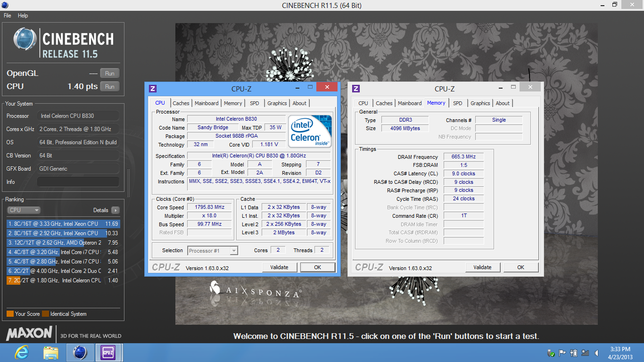Screen dimensions: 644x362
Task: Click the Identical System brown legend swatch
Action: coord(45,314)
